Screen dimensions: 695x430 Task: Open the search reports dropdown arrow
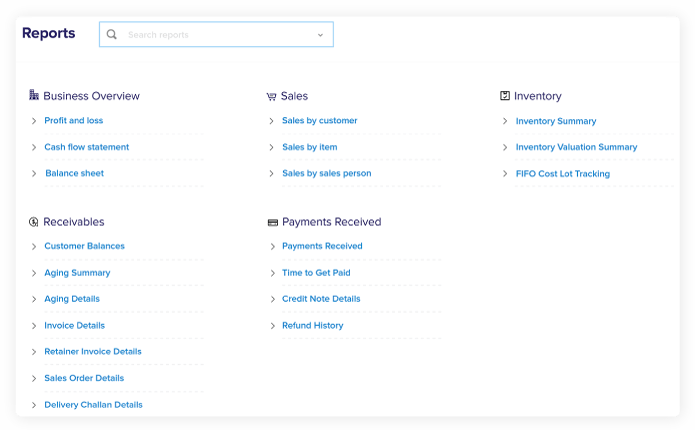click(x=320, y=35)
